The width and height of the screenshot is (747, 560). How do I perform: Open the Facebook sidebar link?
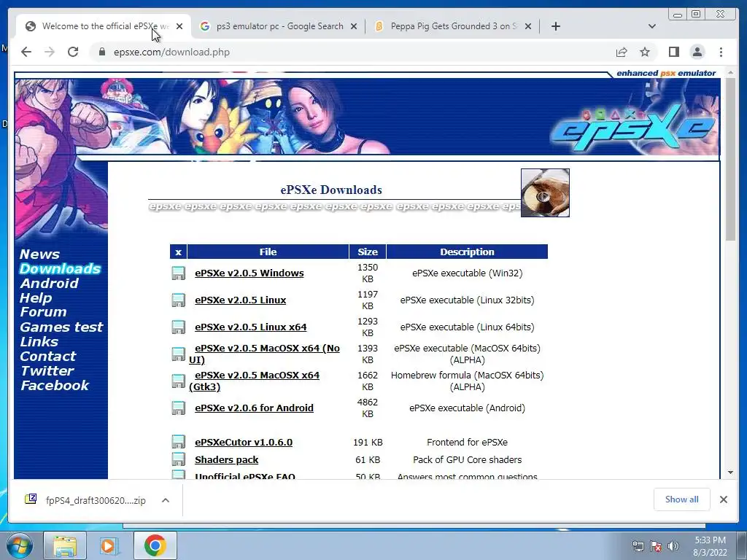(55, 386)
